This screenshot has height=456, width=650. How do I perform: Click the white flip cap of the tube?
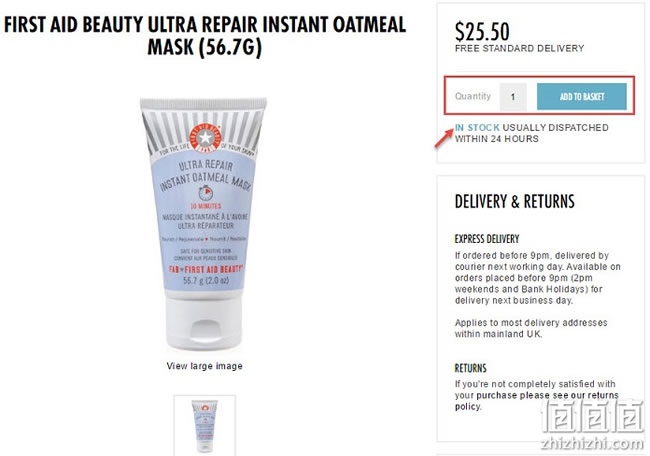pos(204,321)
